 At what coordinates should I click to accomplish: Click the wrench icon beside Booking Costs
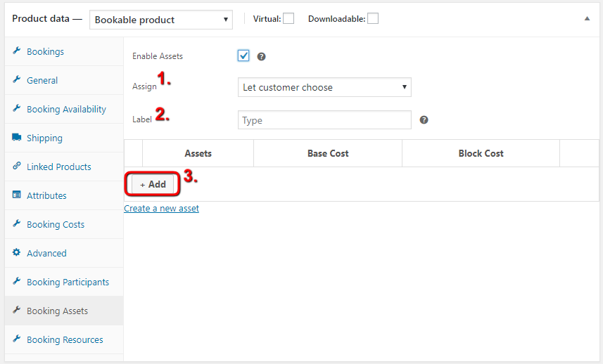coord(17,223)
